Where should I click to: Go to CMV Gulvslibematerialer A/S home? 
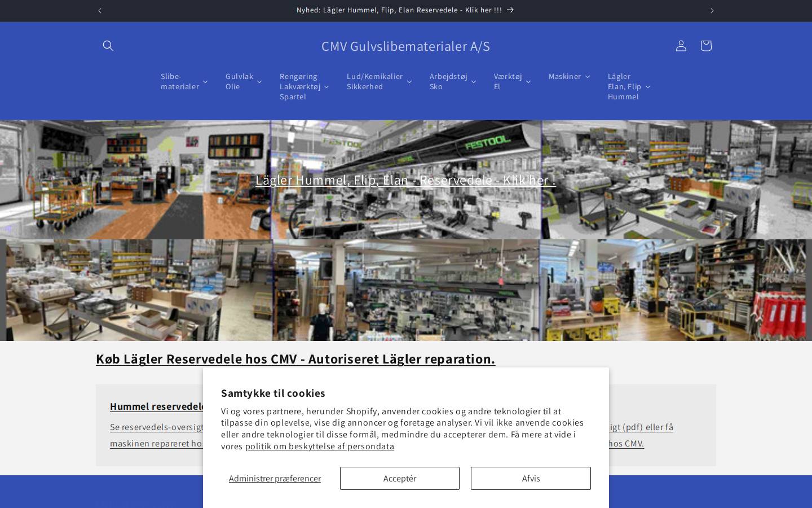point(405,46)
